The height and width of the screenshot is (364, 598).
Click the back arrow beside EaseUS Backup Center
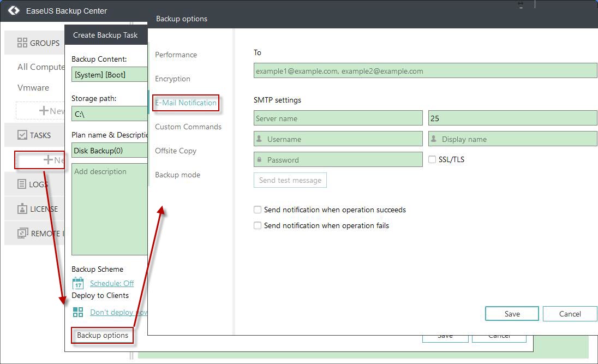[x=13, y=10]
